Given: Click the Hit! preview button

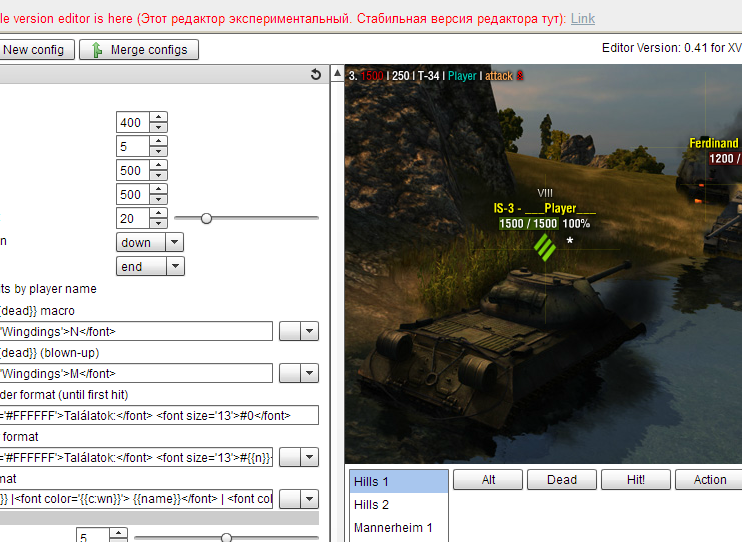Looking at the screenshot, I should tap(636, 480).
